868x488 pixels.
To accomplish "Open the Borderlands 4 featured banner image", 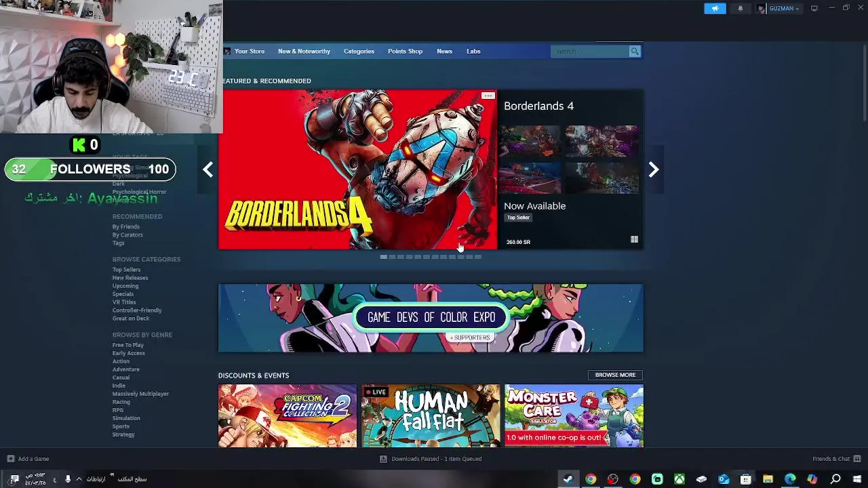I will (357, 169).
